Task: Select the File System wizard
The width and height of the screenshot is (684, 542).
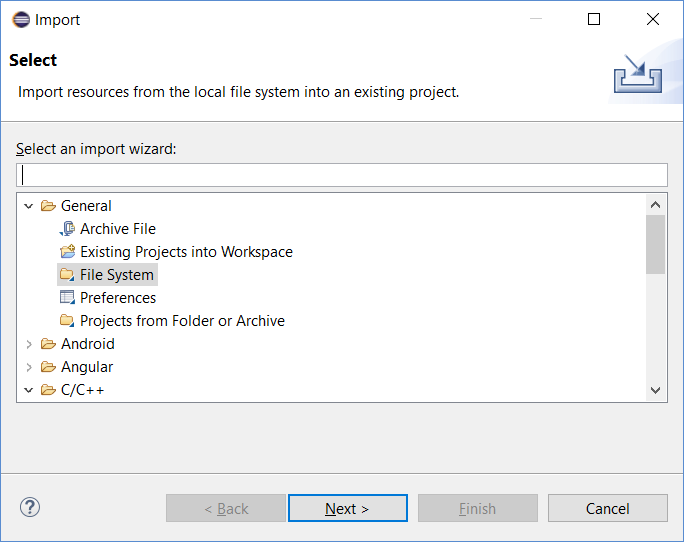Action: 116,275
